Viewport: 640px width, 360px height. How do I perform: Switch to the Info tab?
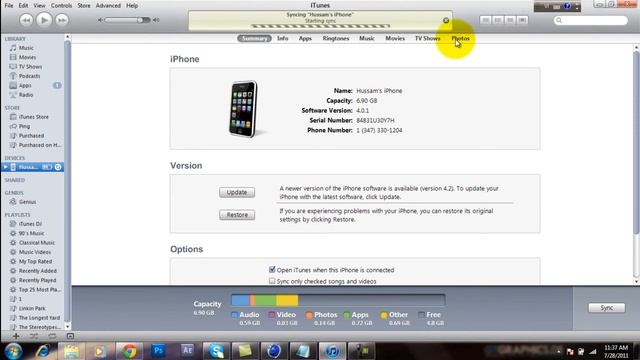pyautogui.click(x=282, y=38)
